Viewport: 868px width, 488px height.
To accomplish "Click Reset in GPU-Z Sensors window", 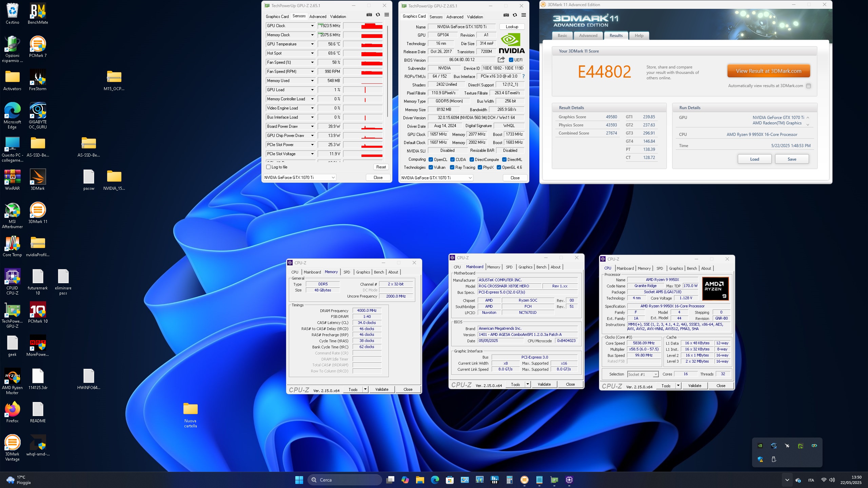I will [x=381, y=167].
